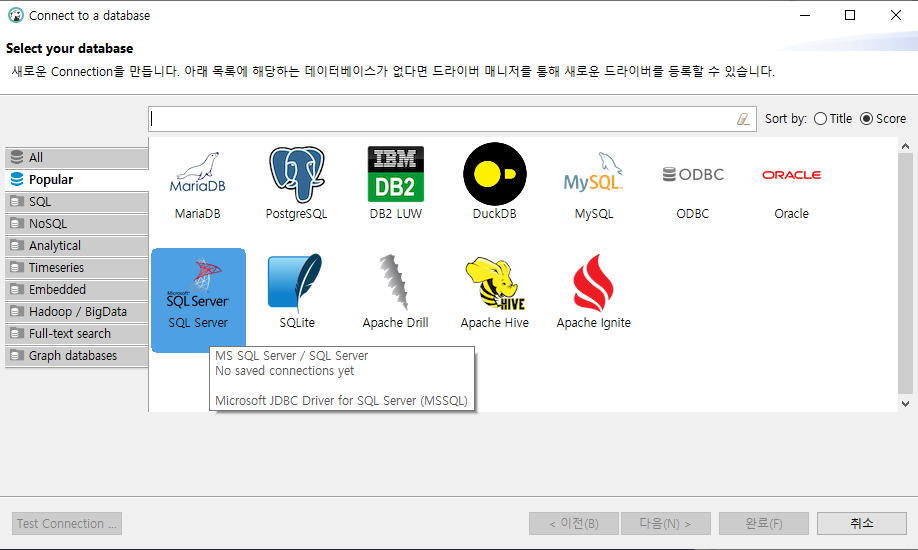Click the Test Connection button
Screen dimensions: 918x550
[x=67, y=524]
